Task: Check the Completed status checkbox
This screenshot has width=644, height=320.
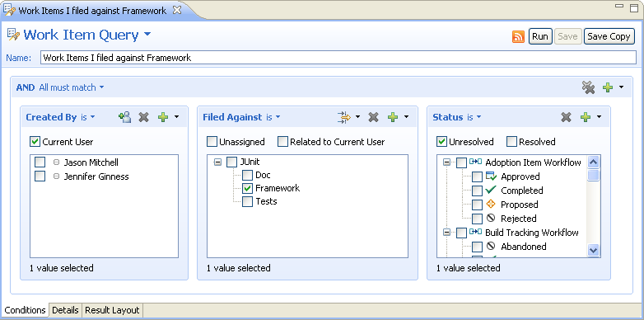Action: [477, 191]
